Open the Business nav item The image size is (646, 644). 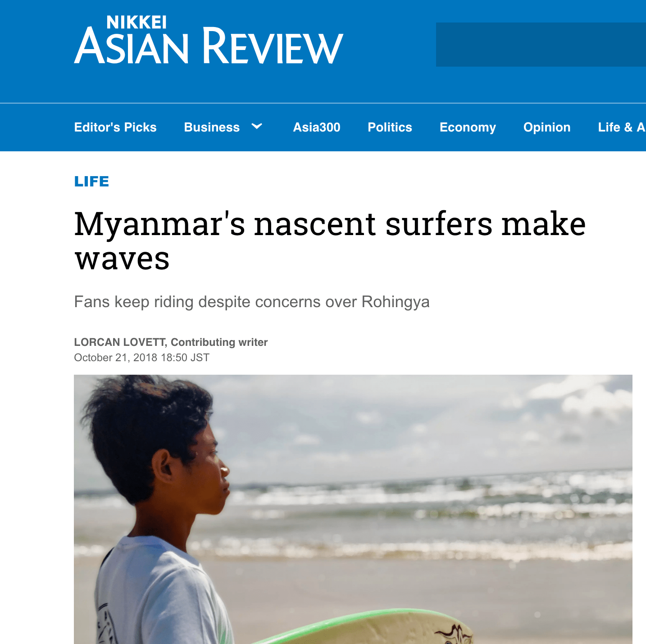[x=212, y=127]
